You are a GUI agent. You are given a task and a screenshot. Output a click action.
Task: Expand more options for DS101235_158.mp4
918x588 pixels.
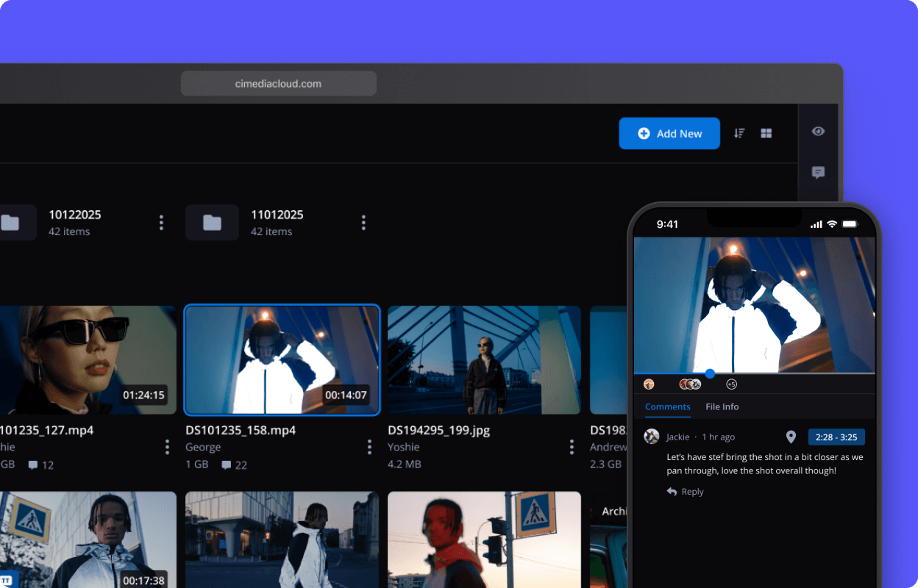coord(369,447)
